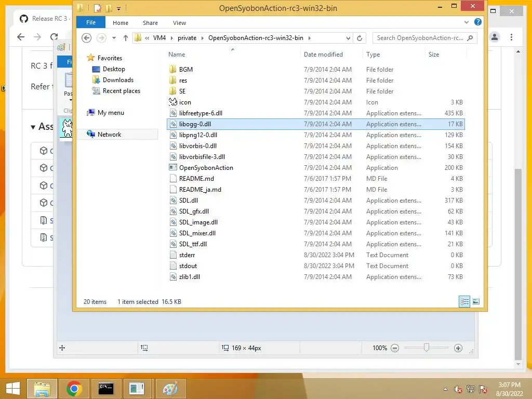The width and height of the screenshot is (532, 399).
Task: Open the address bar history dropdown
Action: tap(348, 38)
